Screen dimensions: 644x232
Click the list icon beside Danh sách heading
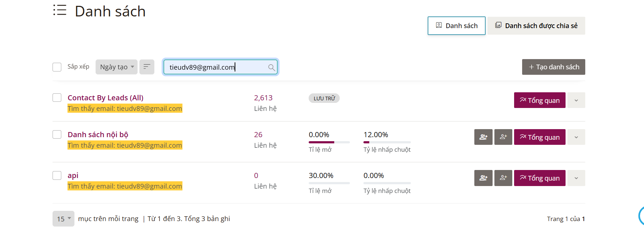tap(60, 10)
